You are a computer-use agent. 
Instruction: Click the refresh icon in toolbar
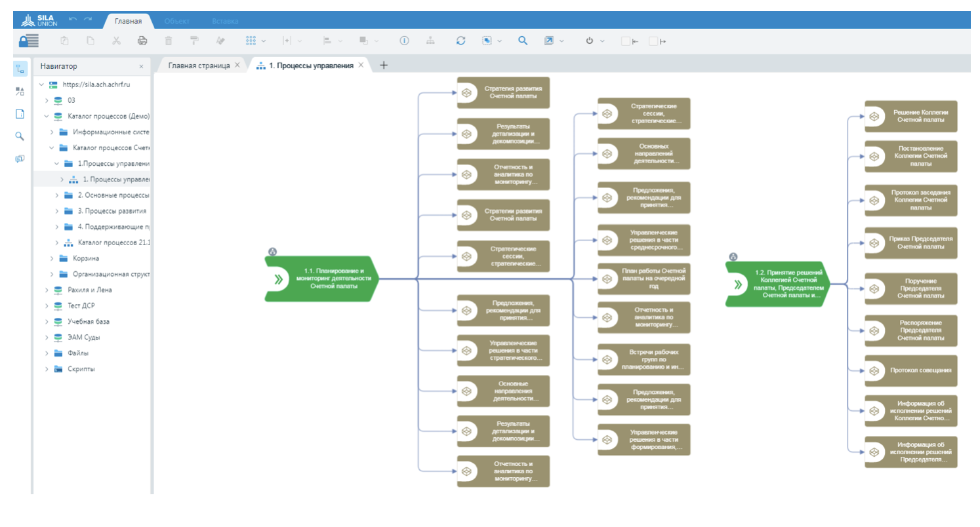click(x=460, y=41)
